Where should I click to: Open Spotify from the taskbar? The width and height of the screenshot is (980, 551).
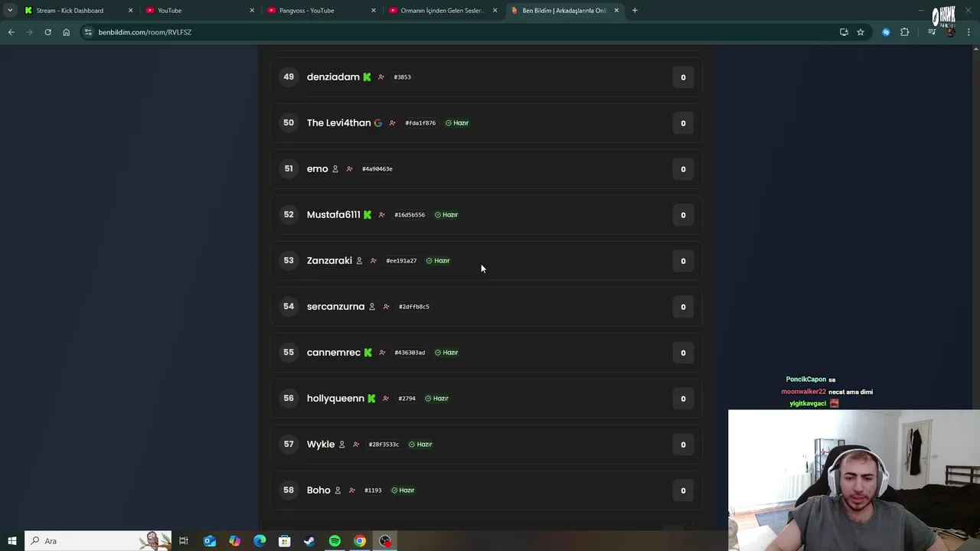[x=335, y=541]
